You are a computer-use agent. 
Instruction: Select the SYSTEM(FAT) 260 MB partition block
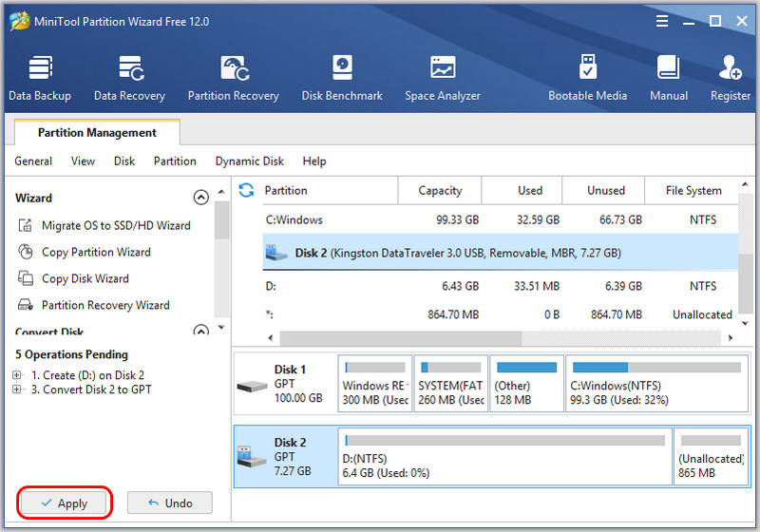tap(450, 383)
